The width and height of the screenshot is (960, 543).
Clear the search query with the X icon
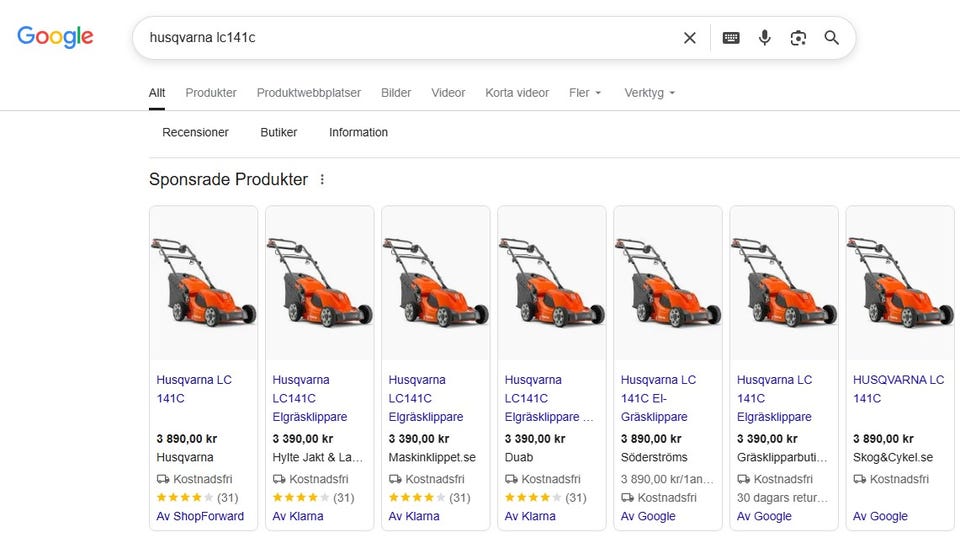pos(689,38)
